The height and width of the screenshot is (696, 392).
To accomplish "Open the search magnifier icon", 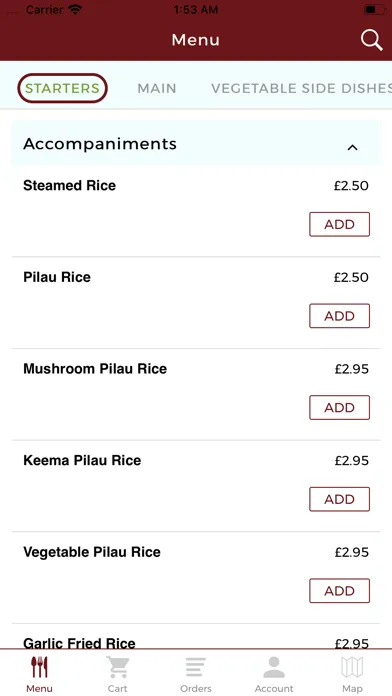I will coord(371,40).
